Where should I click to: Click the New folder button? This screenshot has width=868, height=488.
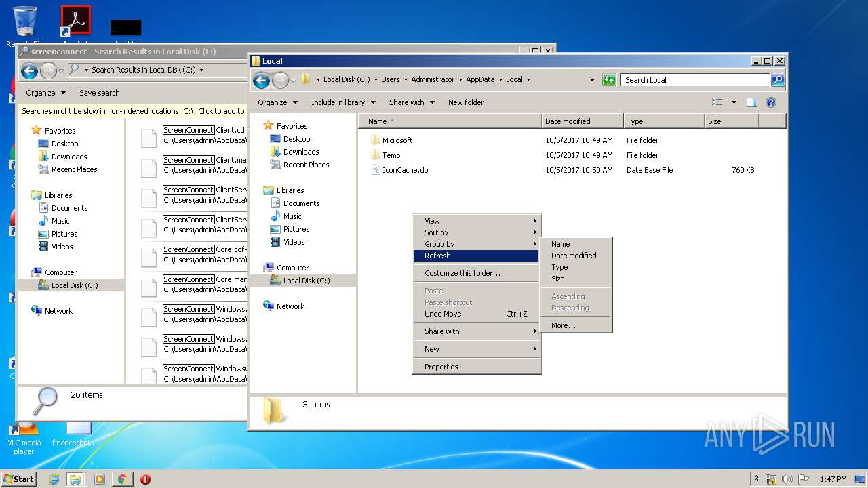(466, 102)
